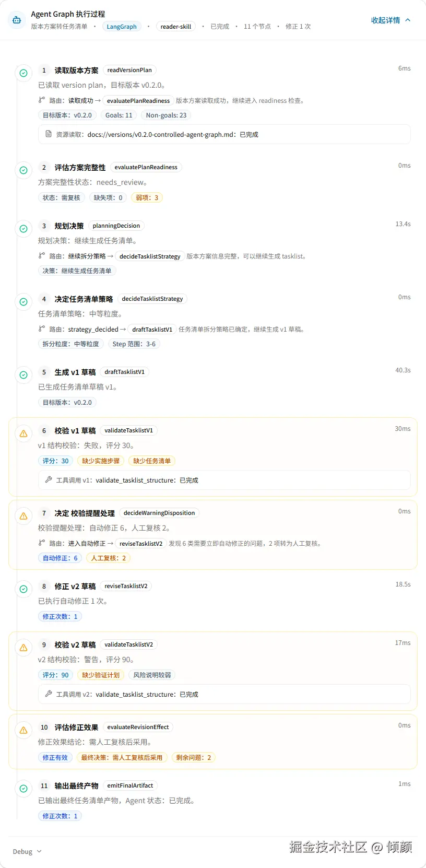Click document icon in 资源读取 row
Viewport: 426px width, 868px height.
coord(49,134)
